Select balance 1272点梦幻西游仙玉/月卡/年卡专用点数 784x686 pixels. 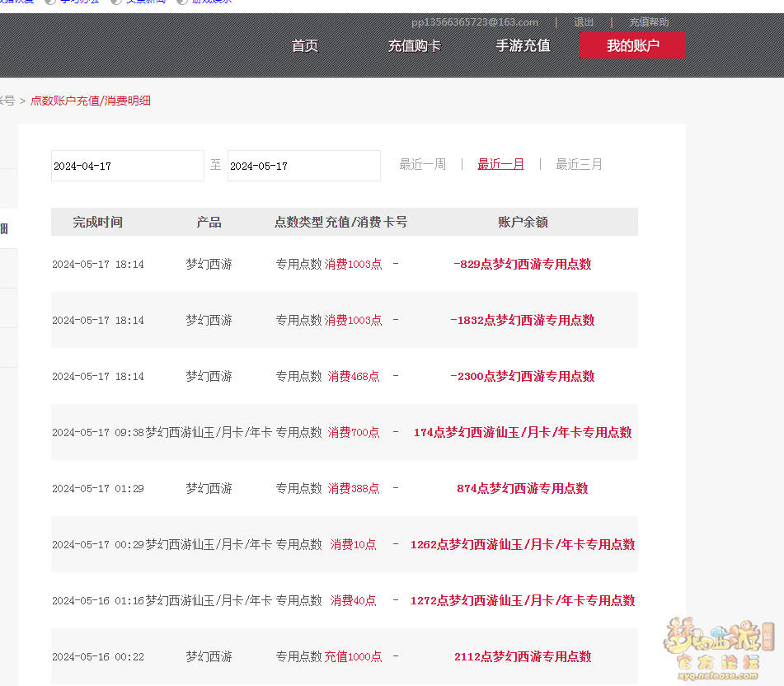[523, 600]
